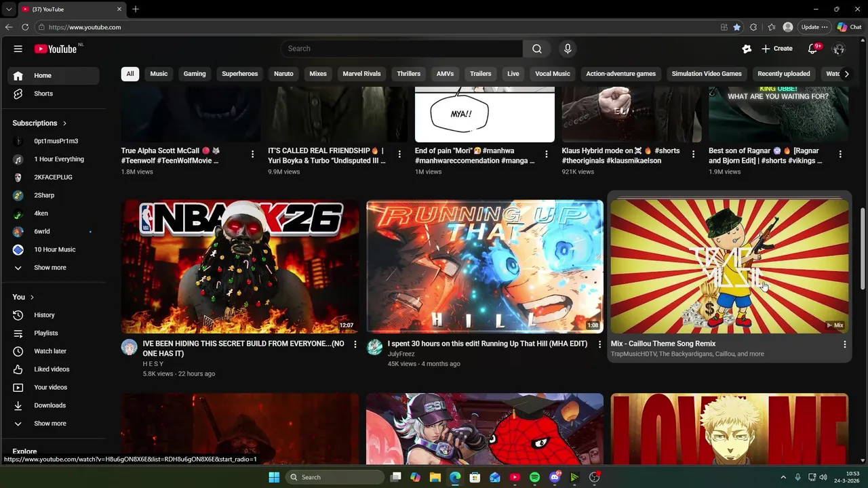Image resolution: width=868 pixels, height=488 pixels.
Task: Open options for True Alpha Scott McCall short
Action: (252, 155)
